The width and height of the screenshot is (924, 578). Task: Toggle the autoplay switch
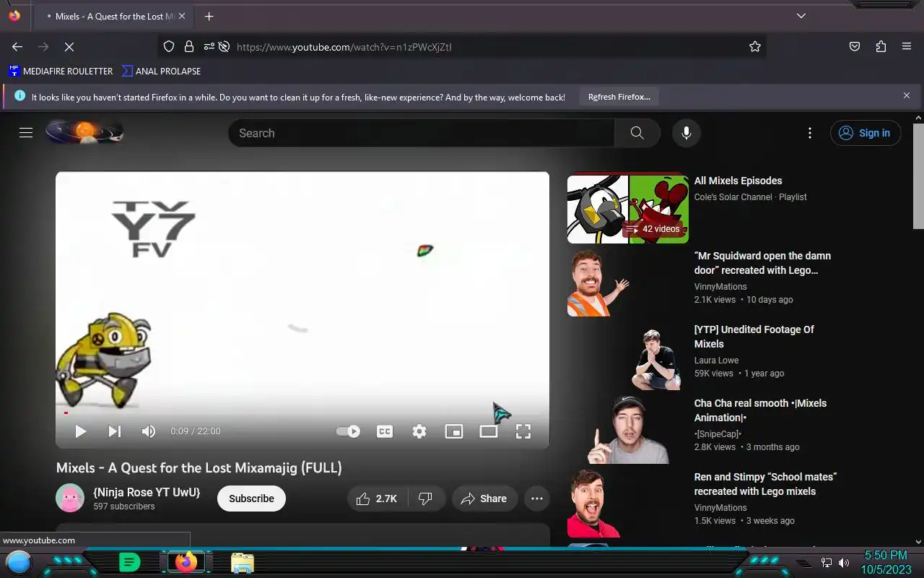coord(348,431)
